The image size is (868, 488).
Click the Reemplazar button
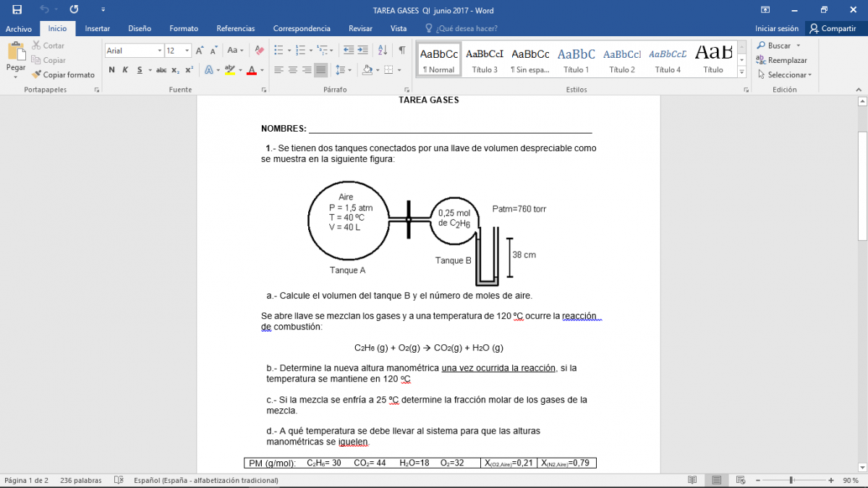[781, 60]
